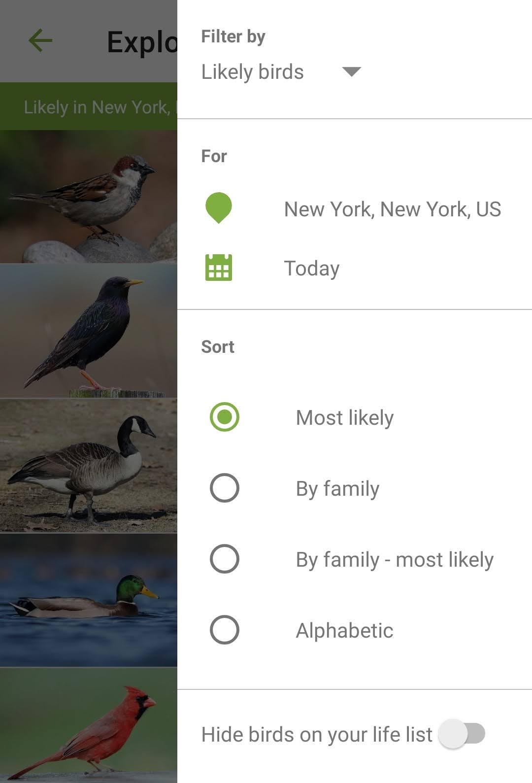This screenshot has height=783, width=532.
Task: Tap the green back arrow
Action: (x=40, y=40)
